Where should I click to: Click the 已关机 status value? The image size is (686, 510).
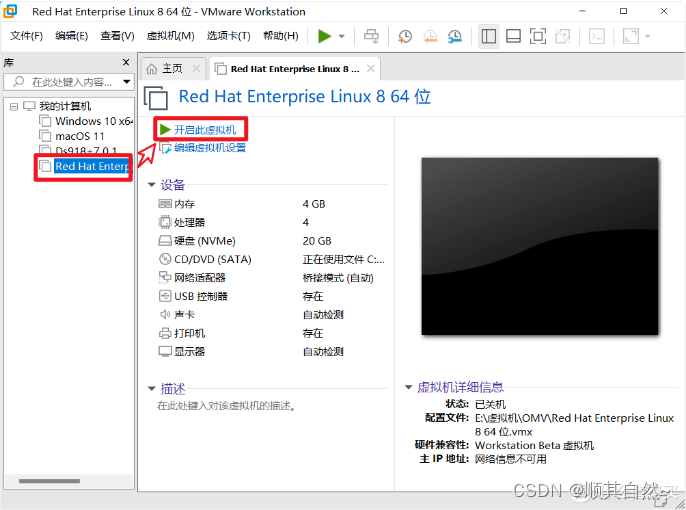coord(490,404)
